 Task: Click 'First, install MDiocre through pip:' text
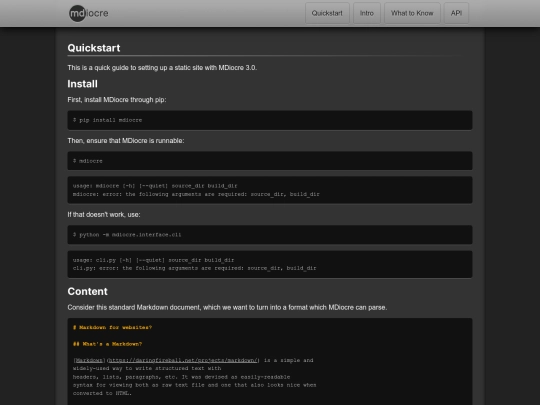[117, 100]
